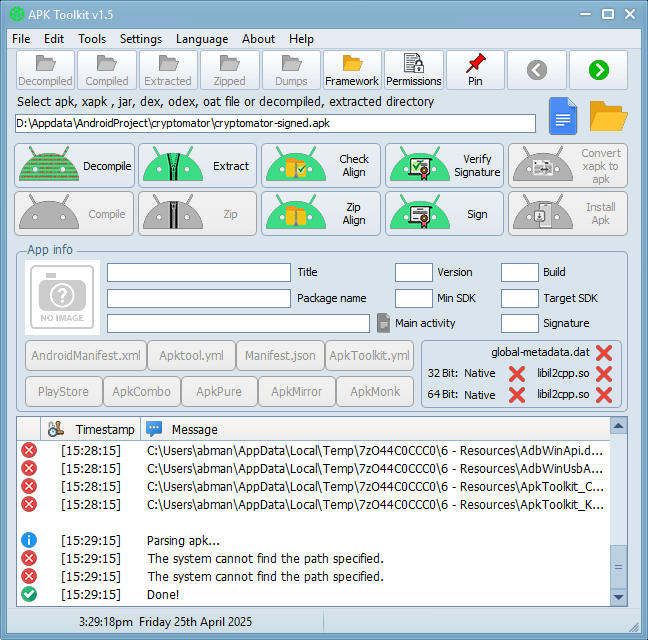Click the Main activity document icon
The width and height of the screenshot is (648, 640).
384,323
